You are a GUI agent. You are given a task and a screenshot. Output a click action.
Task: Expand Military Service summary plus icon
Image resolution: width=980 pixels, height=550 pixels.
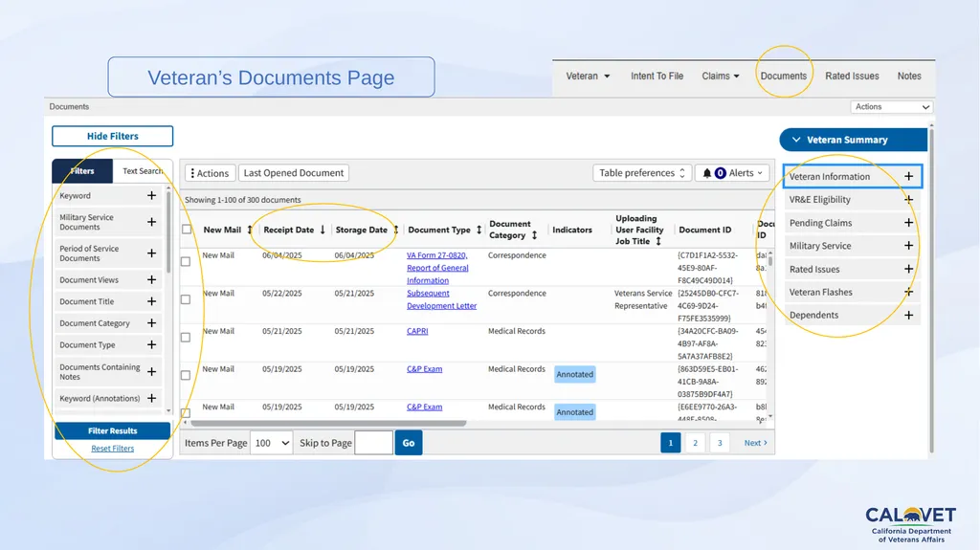[909, 246]
